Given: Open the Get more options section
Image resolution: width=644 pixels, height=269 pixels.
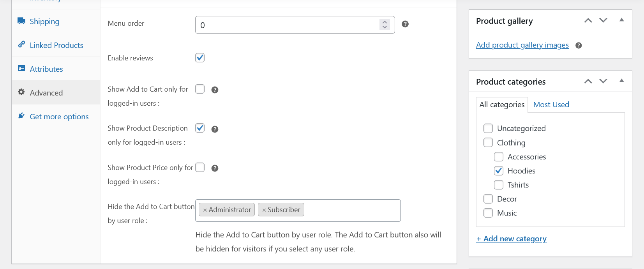Looking at the screenshot, I should pos(59,116).
